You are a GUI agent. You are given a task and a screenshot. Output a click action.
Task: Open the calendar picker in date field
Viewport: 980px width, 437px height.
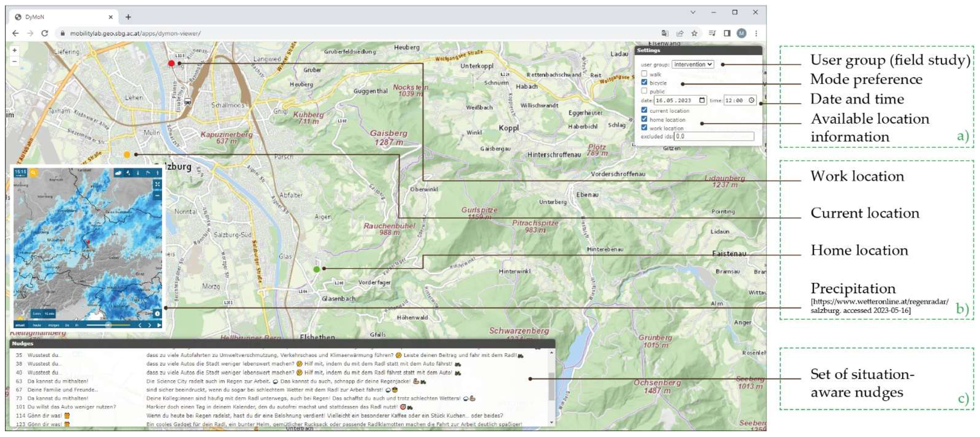point(702,100)
